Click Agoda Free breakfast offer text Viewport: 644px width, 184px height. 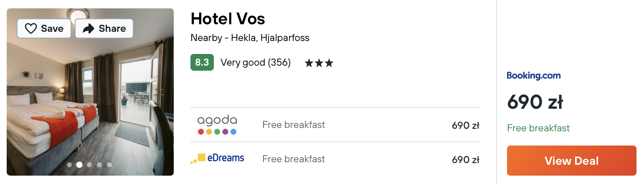pyautogui.click(x=294, y=125)
